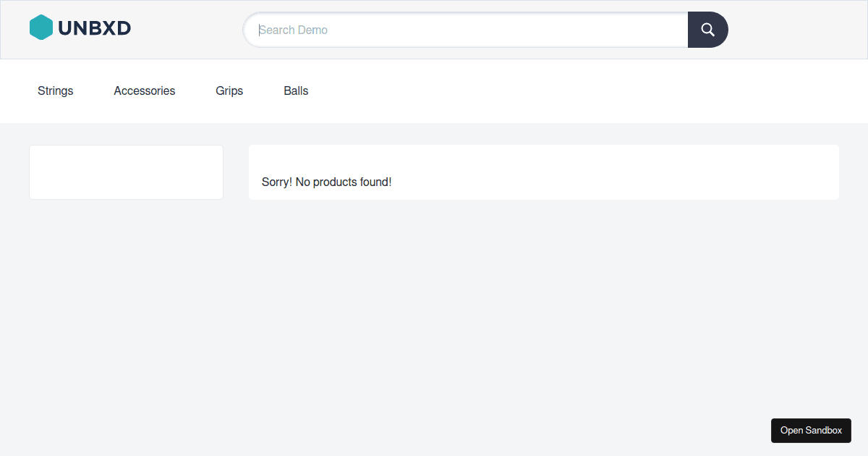Screen dimensions: 868x456
Task: Go to the Grips category
Action: pos(229,90)
